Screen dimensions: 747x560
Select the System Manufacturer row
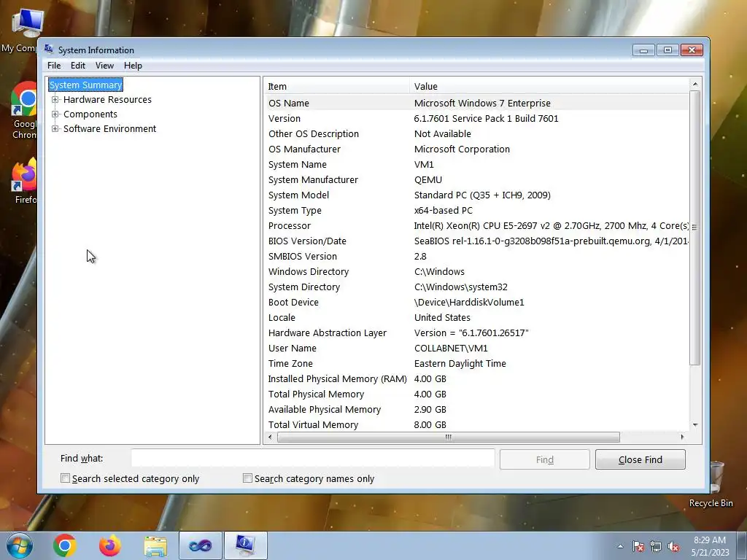(476, 179)
